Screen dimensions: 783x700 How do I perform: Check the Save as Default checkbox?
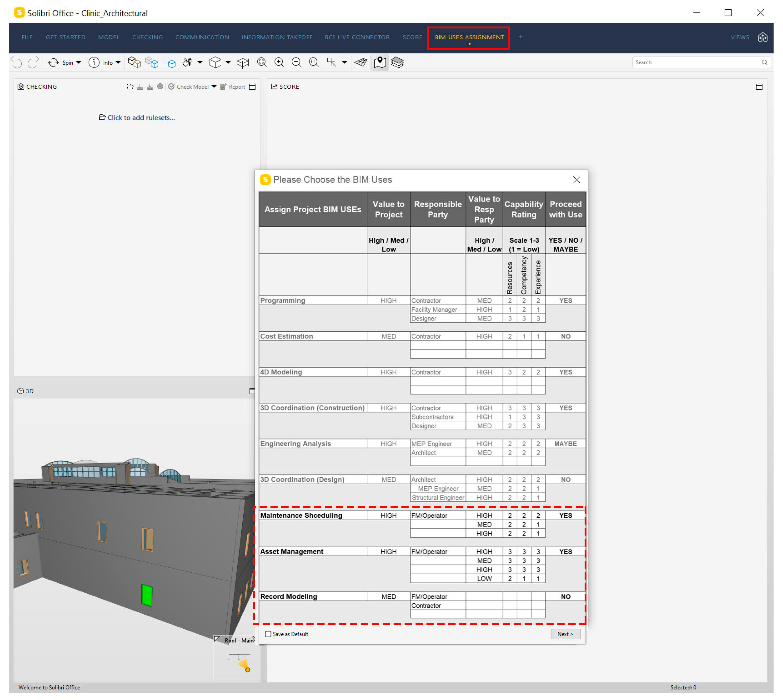(x=268, y=634)
